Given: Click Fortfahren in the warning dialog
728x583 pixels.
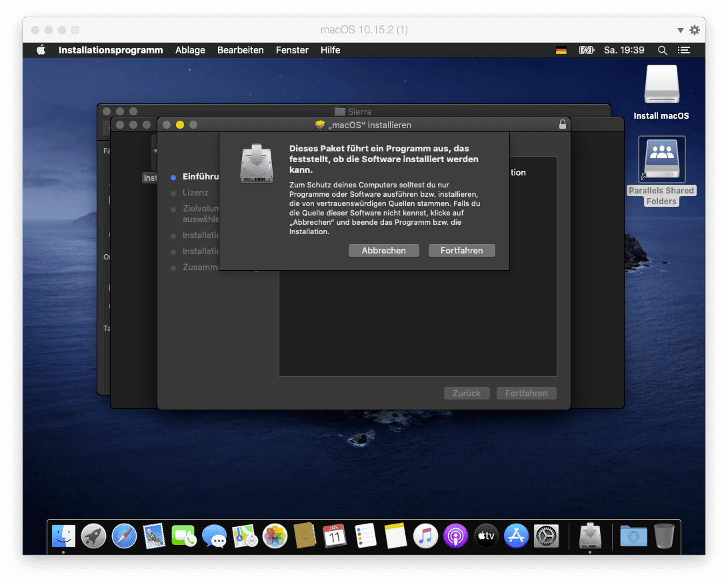Looking at the screenshot, I should coord(461,250).
